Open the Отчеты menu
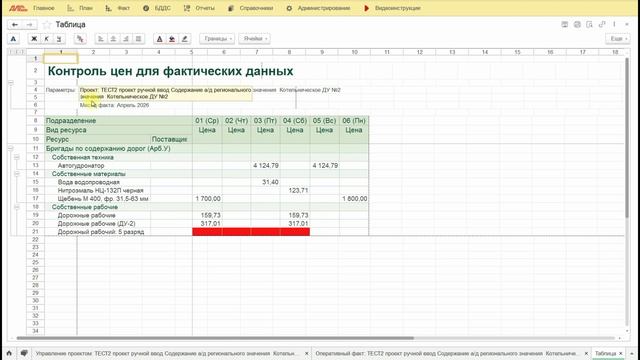 pos(199,8)
